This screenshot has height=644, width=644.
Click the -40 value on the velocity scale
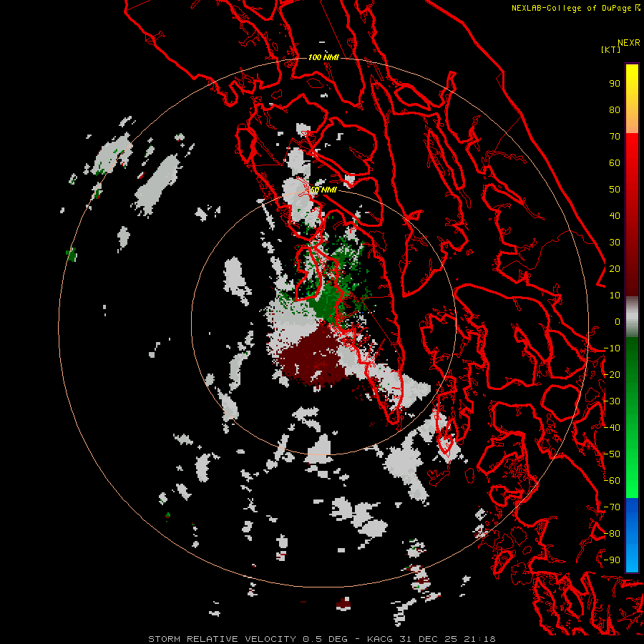[x=612, y=428]
